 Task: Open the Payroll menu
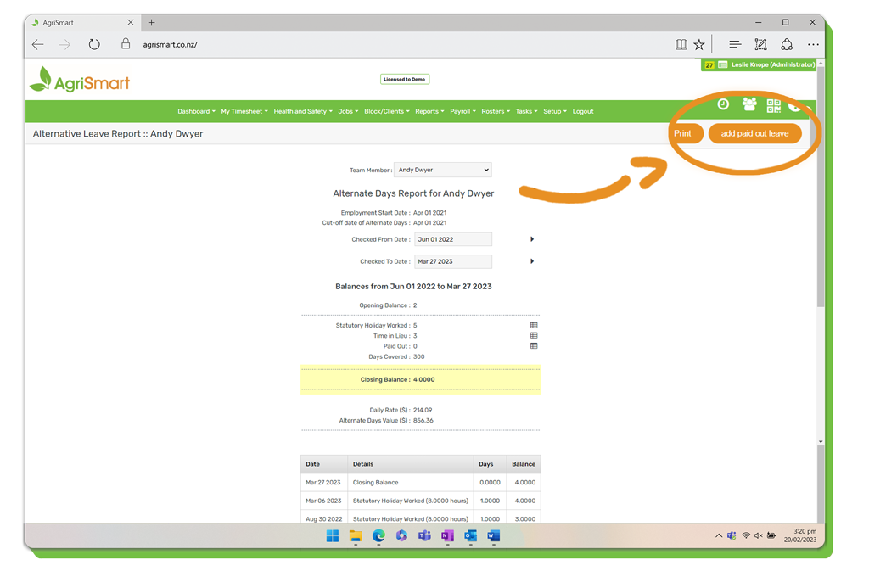click(x=463, y=111)
